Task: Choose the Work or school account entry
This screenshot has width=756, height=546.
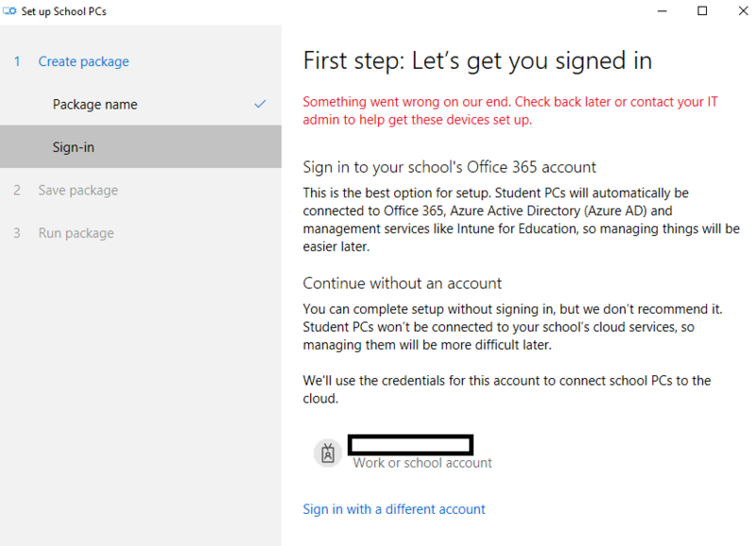Action: (422, 463)
